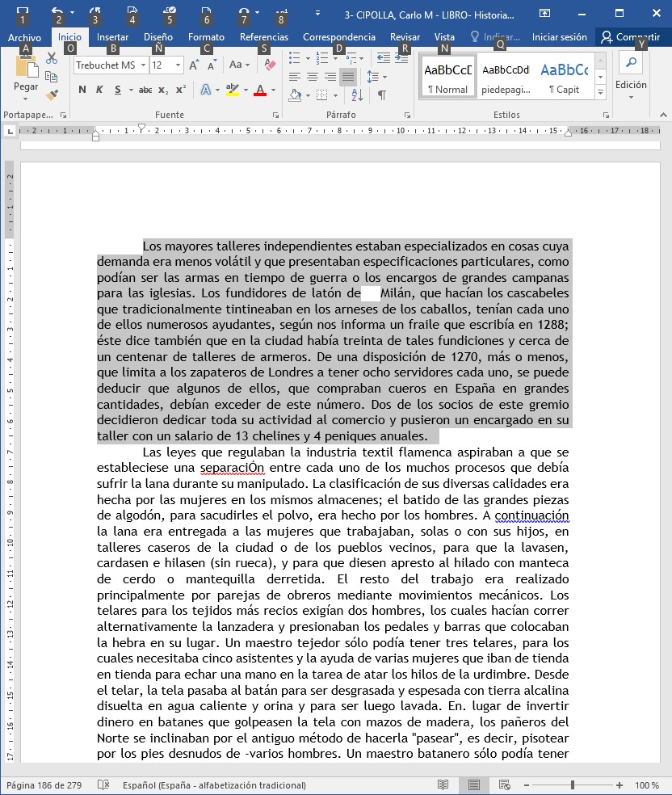This screenshot has width=672, height=795.
Task: Clear all formatting with the eraser icon
Action: point(270,65)
